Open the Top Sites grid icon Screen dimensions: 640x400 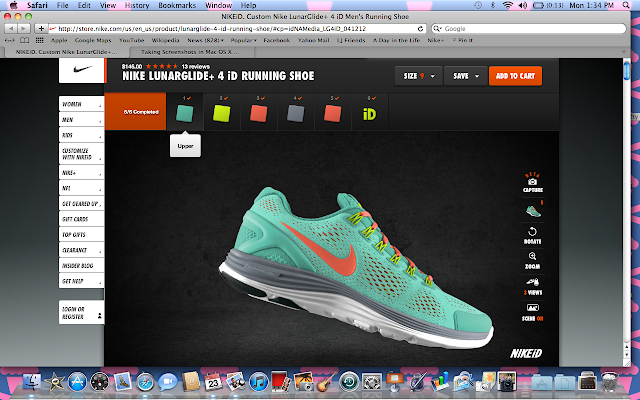40,40
